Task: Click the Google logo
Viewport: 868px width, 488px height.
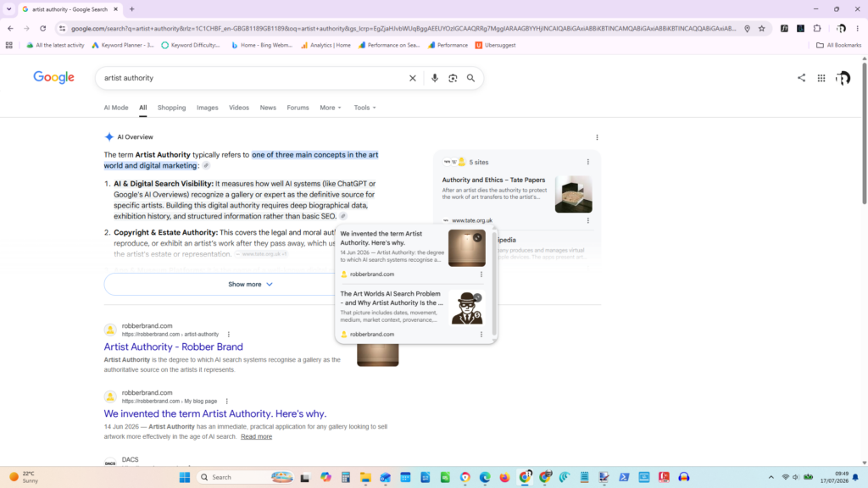Action: tap(53, 77)
